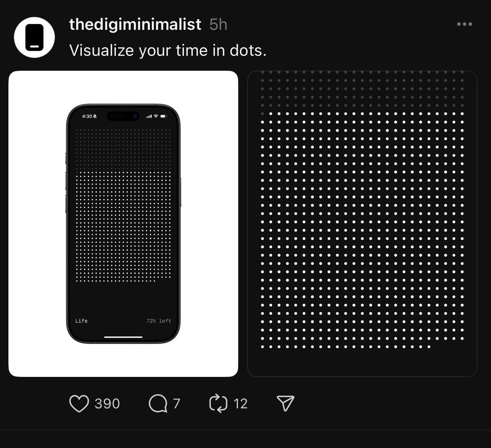Screen dimensions: 491x448
Task: Open thedigiminimalist's profile avatar
Action: point(34,37)
